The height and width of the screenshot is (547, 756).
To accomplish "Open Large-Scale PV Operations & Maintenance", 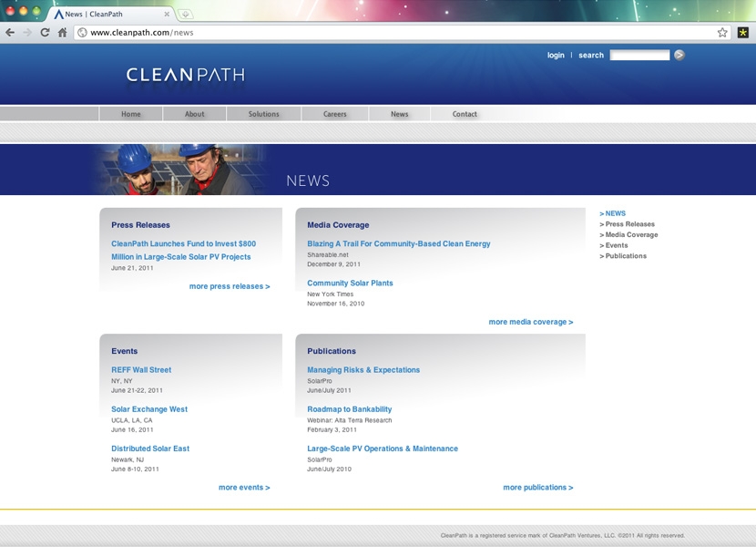I will point(383,449).
